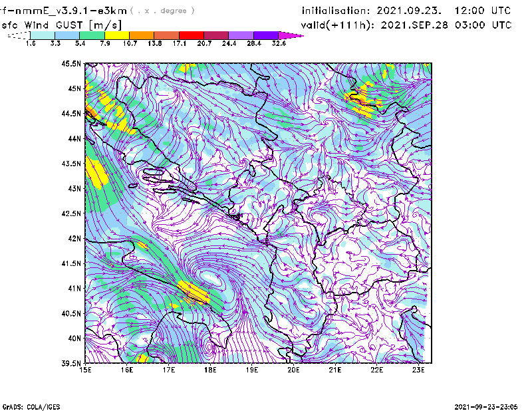Screen dimensions: 532x411
Task: Click the legend value '10.7'
Action: point(130,43)
